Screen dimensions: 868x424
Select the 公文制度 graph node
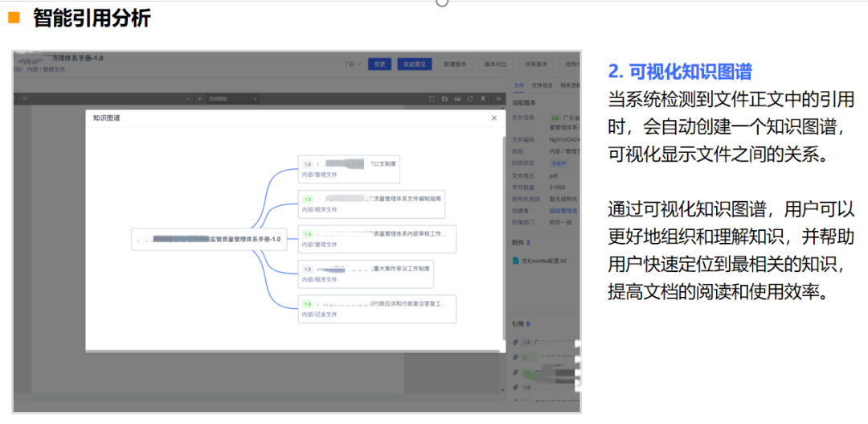tap(349, 169)
